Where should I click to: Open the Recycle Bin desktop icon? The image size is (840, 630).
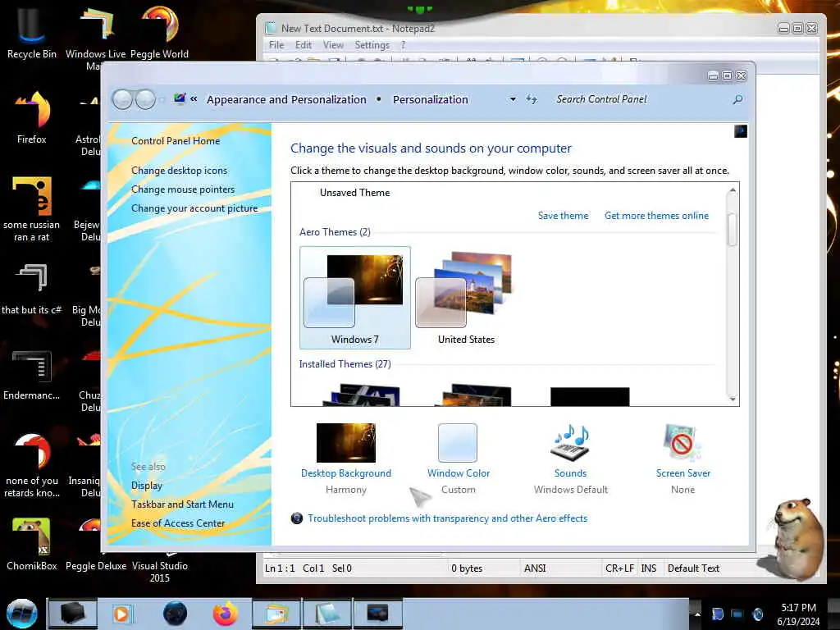coord(32,32)
